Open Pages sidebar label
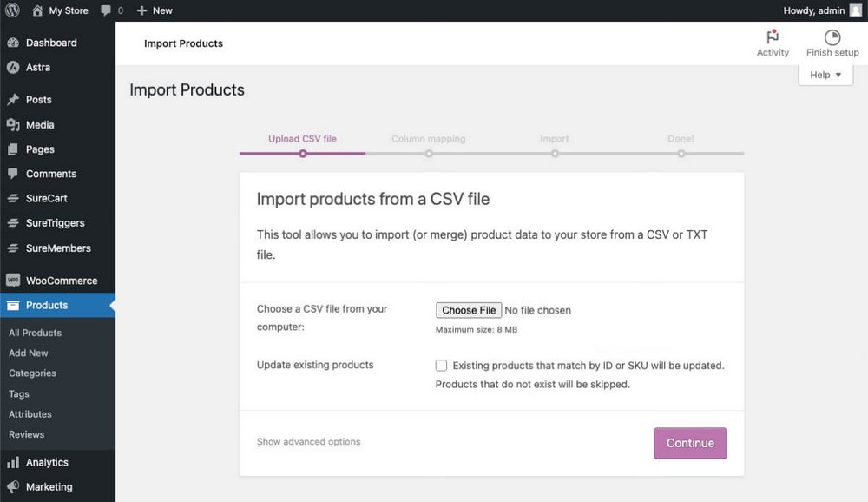This screenshot has height=502, width=868. [40, 149]
